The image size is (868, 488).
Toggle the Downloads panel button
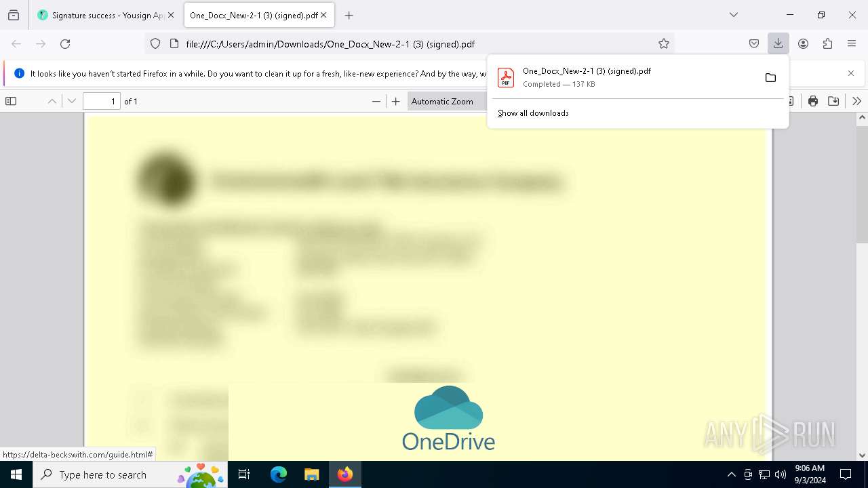point(778,43)
